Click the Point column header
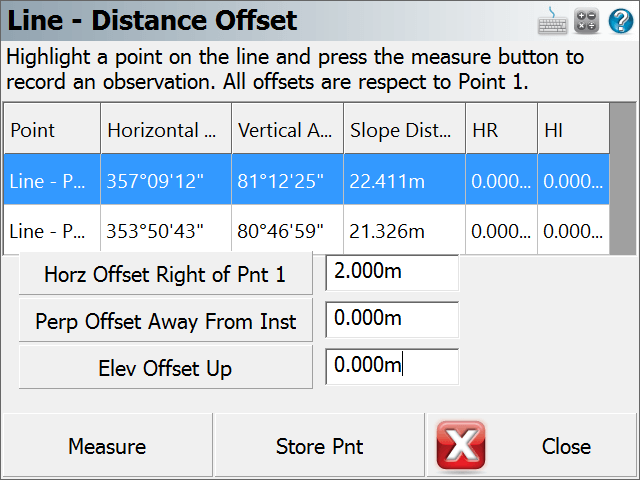Viewport: 640px width, 480px height. [x=52, y=129]
